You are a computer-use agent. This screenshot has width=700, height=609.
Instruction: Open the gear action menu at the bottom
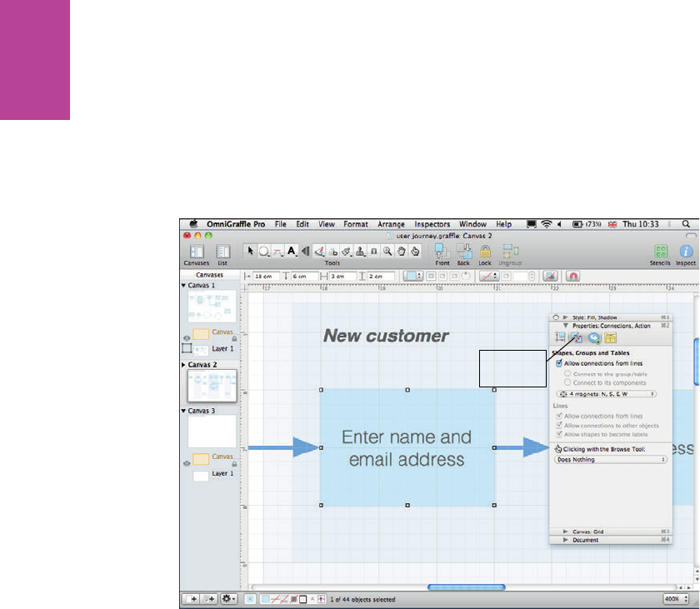coord(228,599)
